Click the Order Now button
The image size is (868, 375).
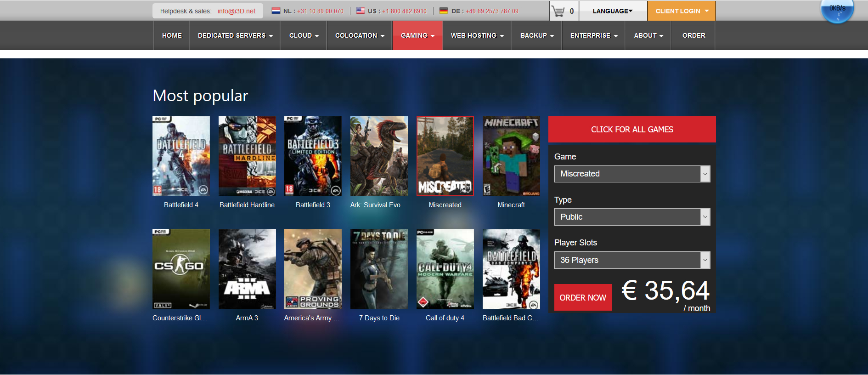tap(583, 297)
